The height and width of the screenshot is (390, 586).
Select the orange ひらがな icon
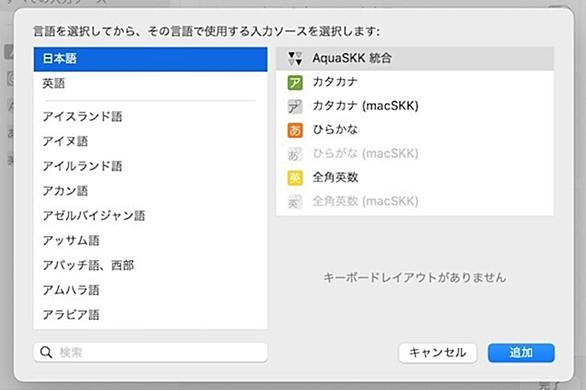pos(295,130)
